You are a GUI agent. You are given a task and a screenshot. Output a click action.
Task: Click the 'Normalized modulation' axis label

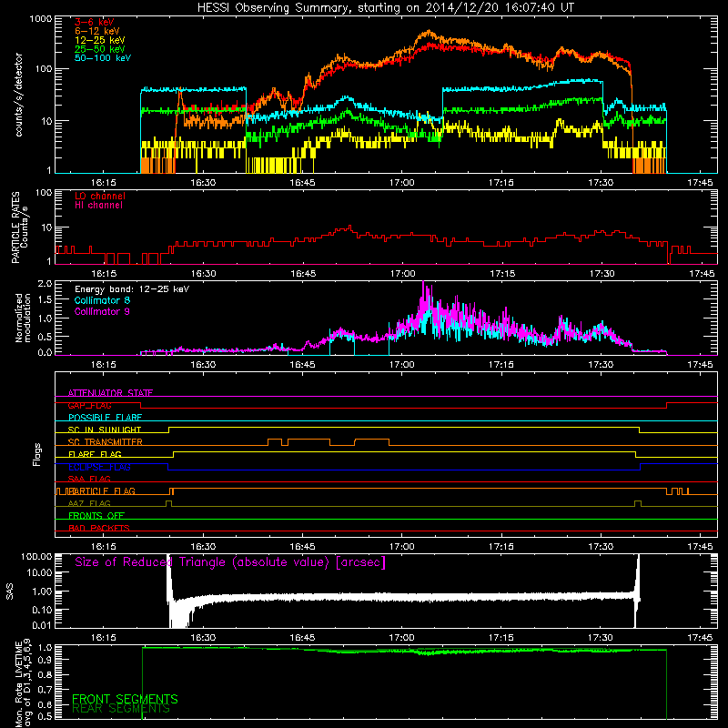[x=23, y=318]
